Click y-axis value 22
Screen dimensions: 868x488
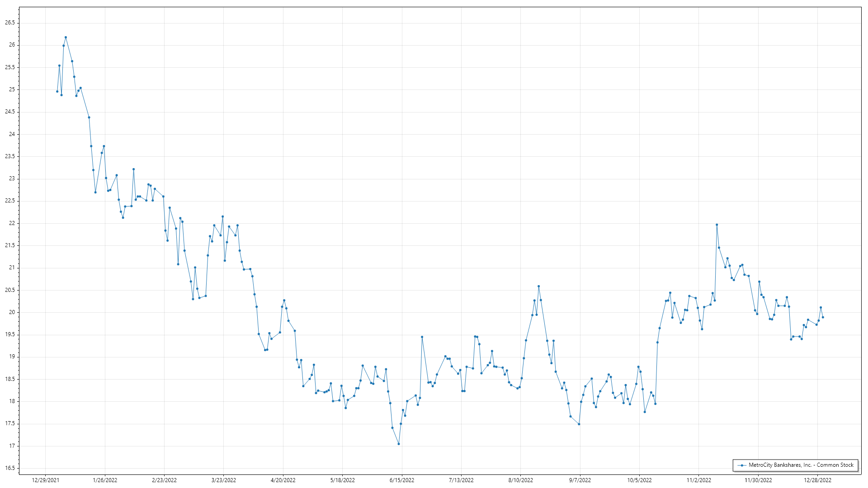point(12,223)
